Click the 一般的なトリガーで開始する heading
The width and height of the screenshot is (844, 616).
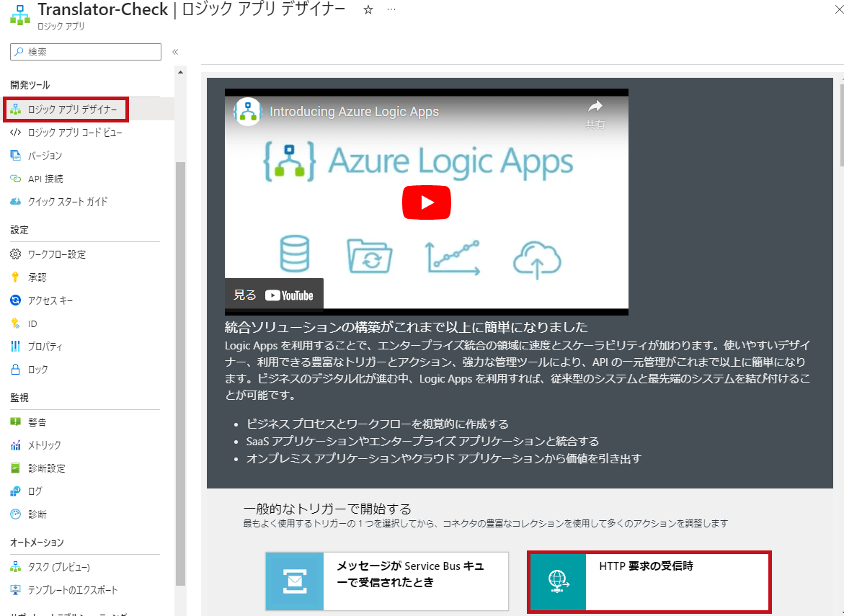(327, 509)
